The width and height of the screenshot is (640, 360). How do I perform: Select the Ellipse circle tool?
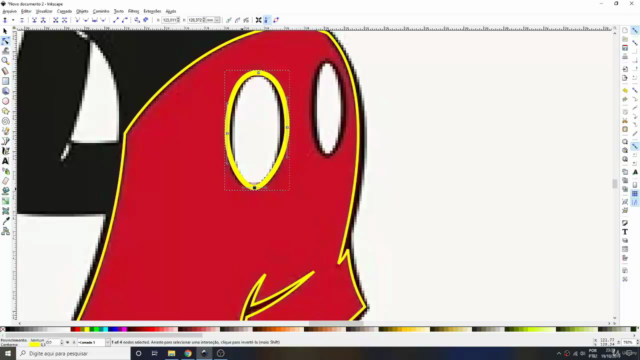pos(5,101)
